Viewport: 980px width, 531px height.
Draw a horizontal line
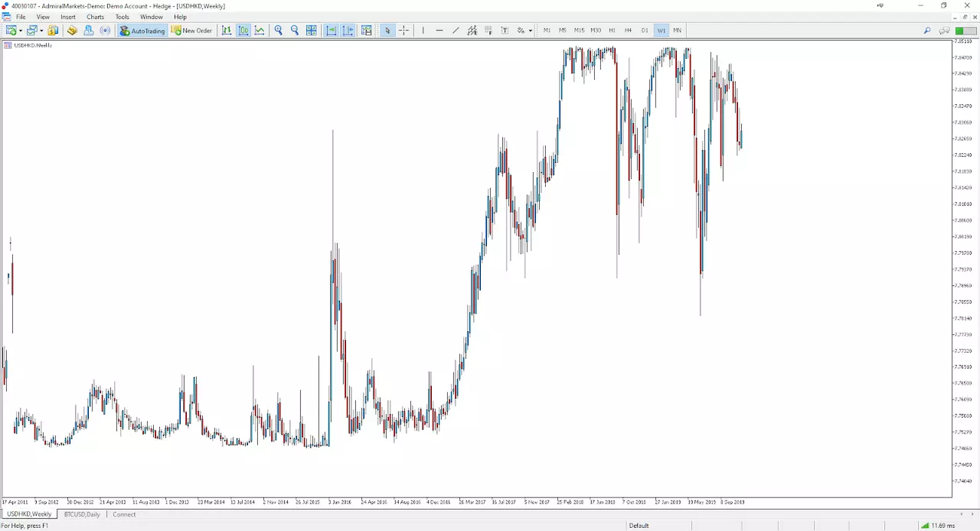click(439, 31)
